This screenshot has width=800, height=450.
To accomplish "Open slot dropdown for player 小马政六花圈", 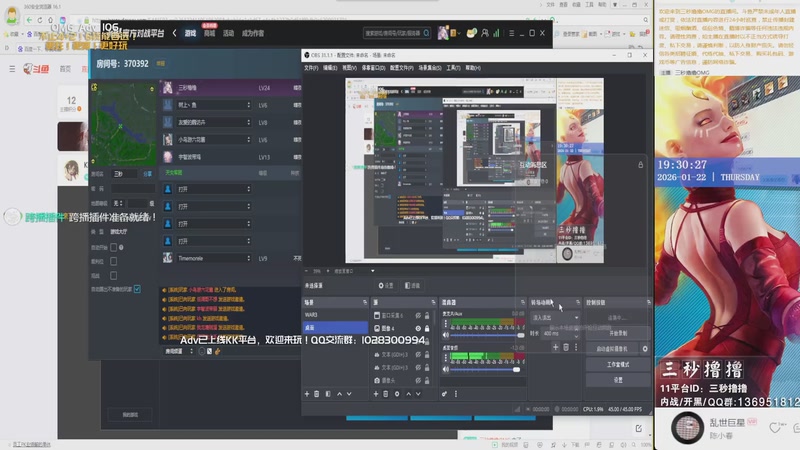I will pyautogui.click(x=214, y=140).
